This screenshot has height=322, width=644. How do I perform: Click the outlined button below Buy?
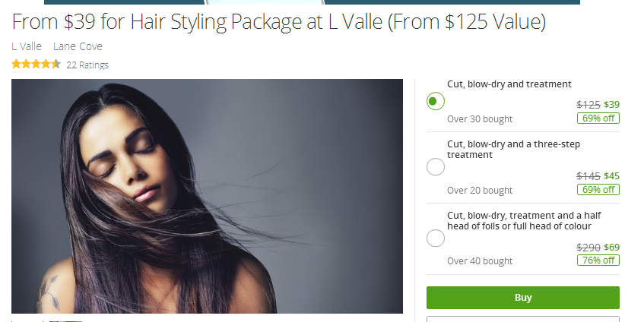click(x=523, y=319)
